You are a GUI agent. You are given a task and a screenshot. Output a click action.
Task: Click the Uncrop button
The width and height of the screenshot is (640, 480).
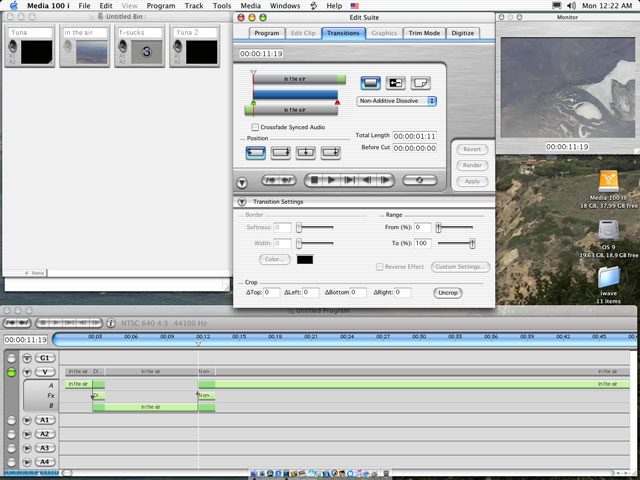[x=447, y=292]
